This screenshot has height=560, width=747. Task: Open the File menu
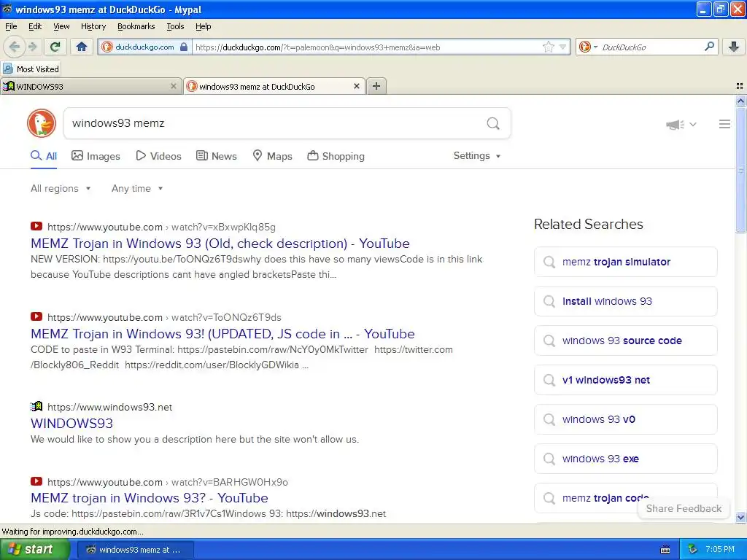point(11,26)
